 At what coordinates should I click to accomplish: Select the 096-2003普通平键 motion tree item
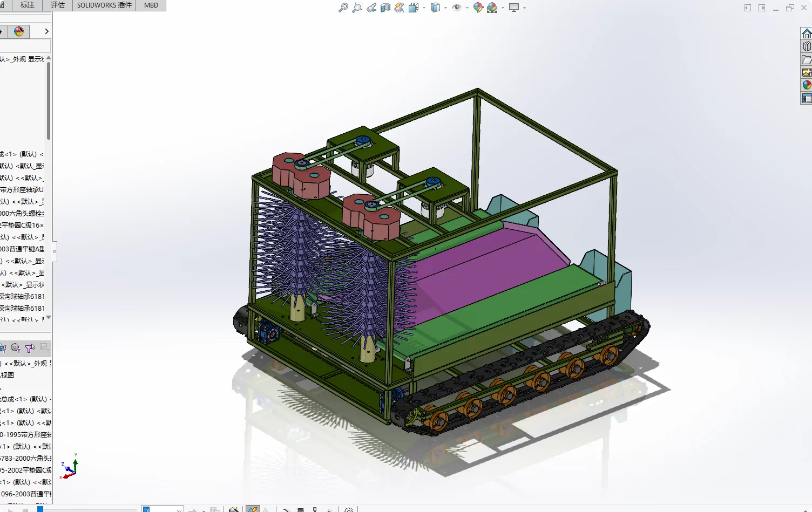pyautogui.click(x=26, y=494)
